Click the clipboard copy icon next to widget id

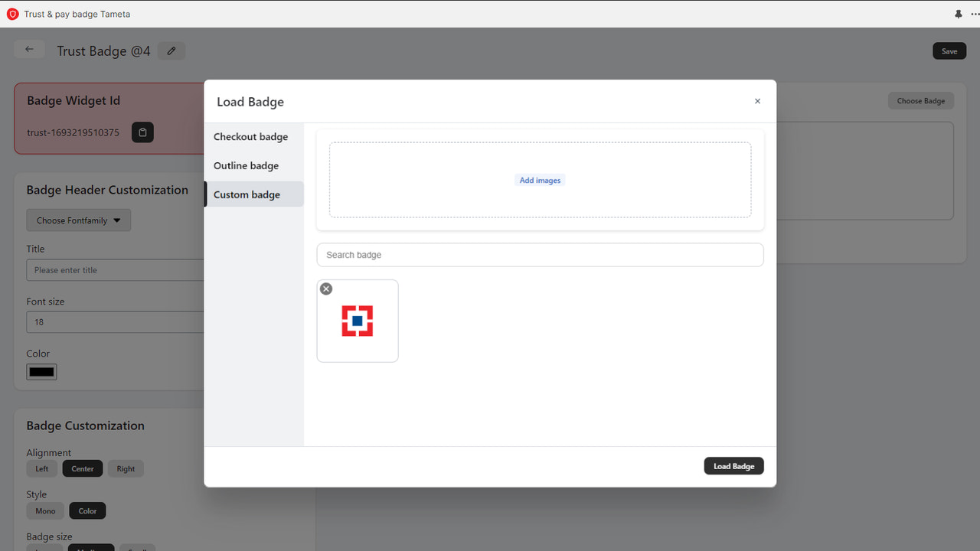coord(142,132)
